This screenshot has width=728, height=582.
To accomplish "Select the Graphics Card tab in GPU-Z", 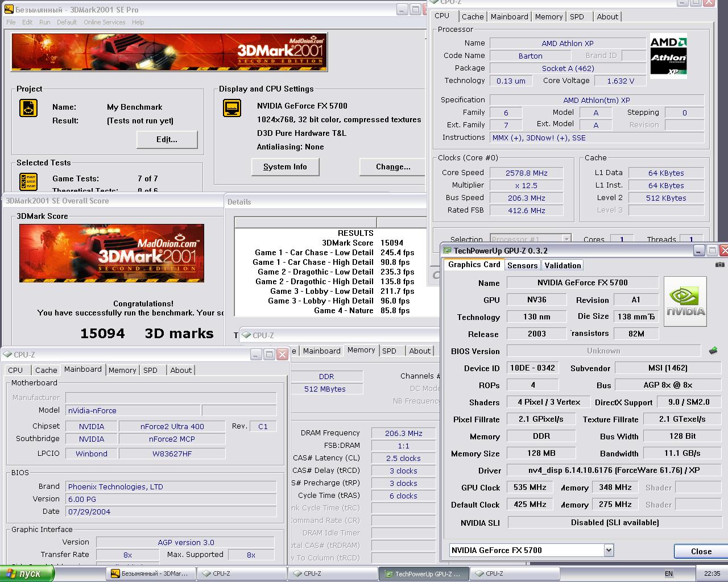I will 474,264.
